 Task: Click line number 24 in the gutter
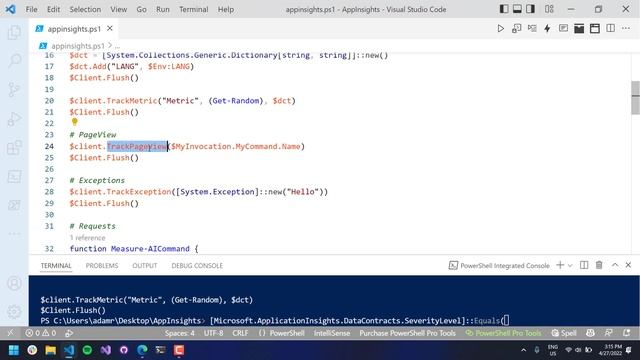coord(49,146)
